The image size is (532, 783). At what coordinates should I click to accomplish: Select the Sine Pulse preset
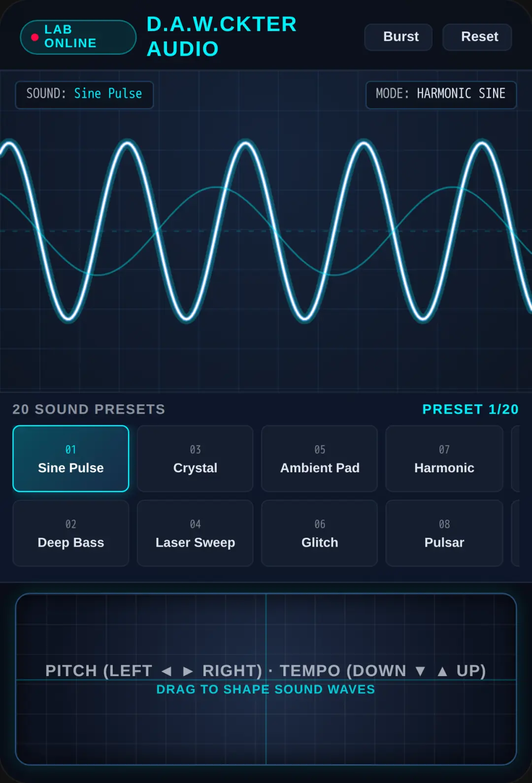click(x=71, y=458)
